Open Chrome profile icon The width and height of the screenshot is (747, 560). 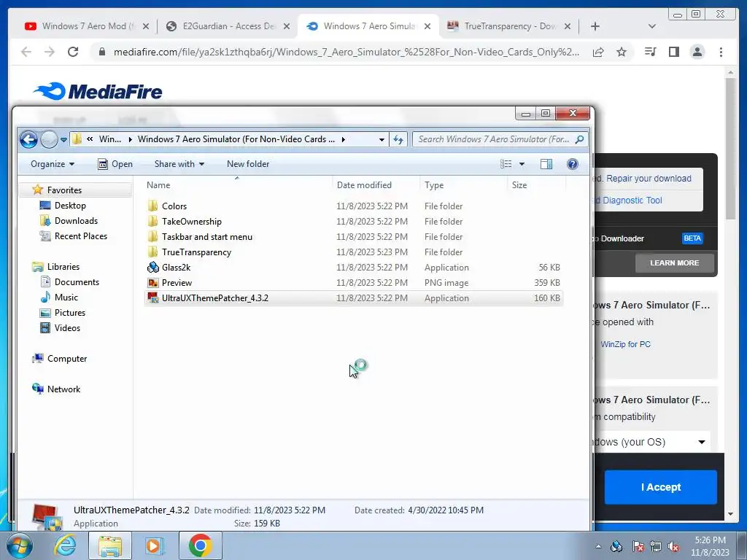[697, 52]
